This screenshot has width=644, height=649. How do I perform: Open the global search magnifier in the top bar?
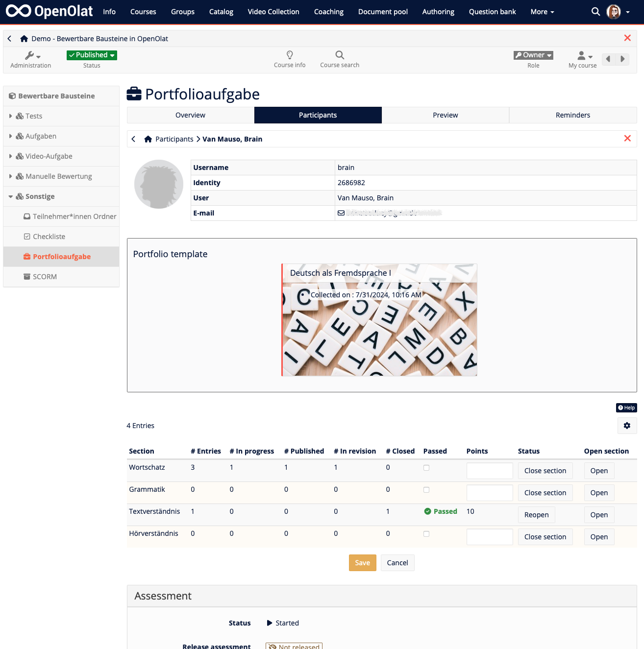(595, 11)
